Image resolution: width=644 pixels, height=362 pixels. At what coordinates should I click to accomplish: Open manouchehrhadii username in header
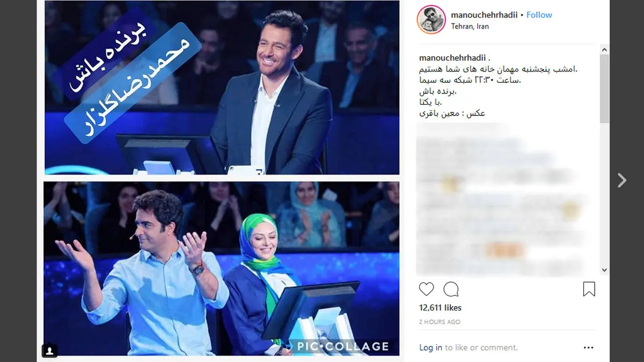pos(484,15)
